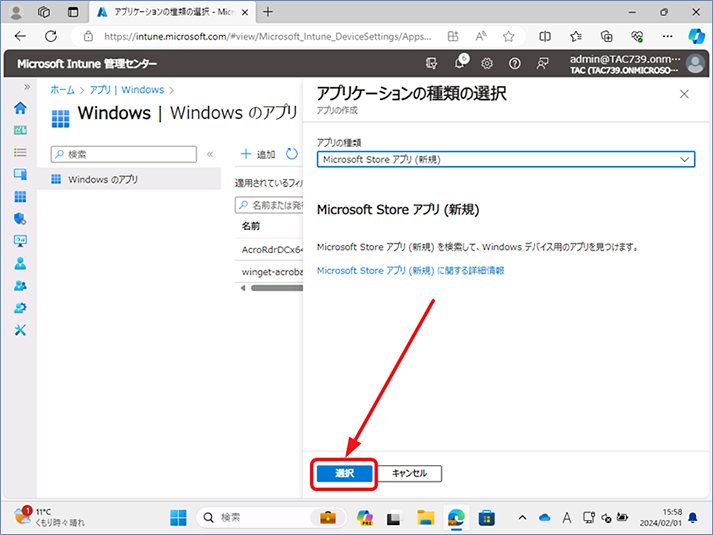
Task: Open the Reports monitor icon in sidebar
Action: [20, 241]
